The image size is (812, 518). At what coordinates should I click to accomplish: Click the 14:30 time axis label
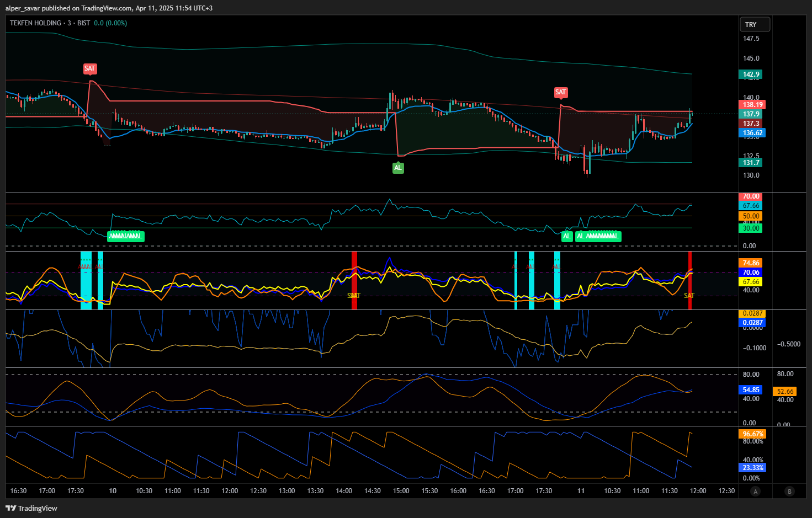[373, 491]
